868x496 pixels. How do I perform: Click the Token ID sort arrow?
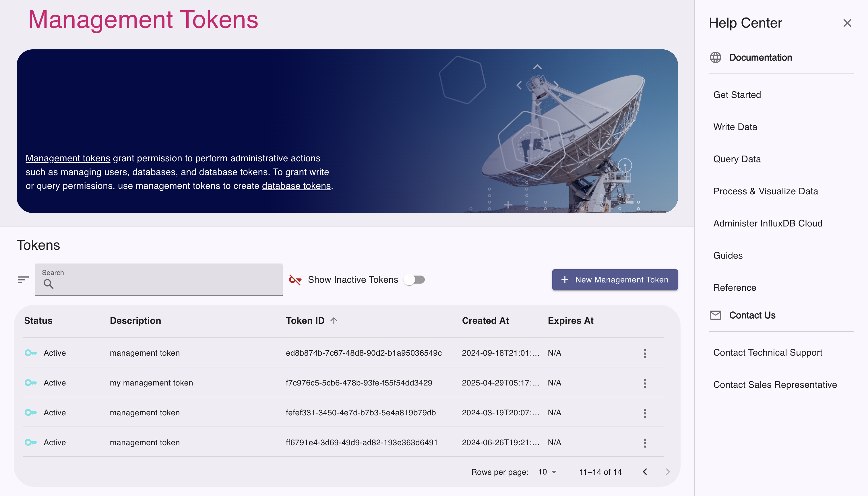pyautogui.click(x=334, y=321)
